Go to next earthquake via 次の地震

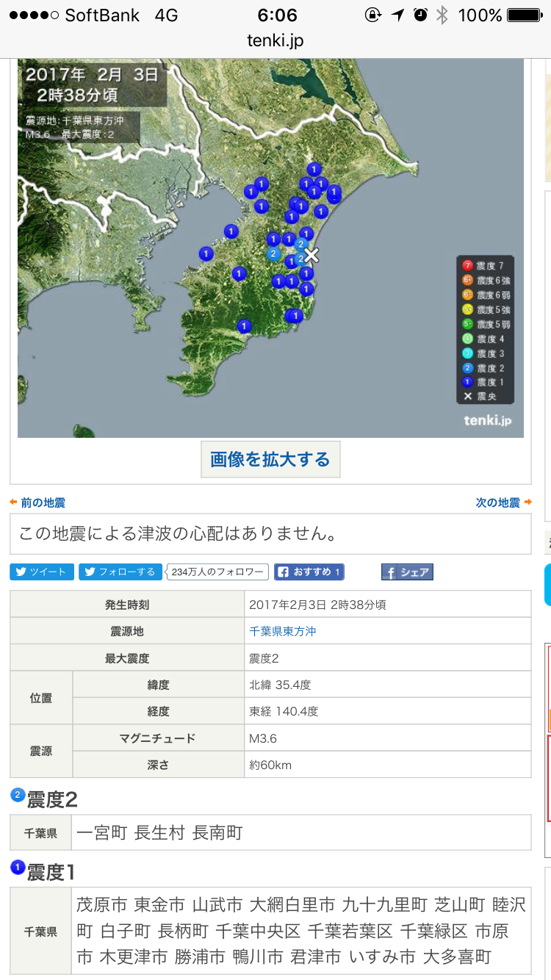[x=503, y=503]
